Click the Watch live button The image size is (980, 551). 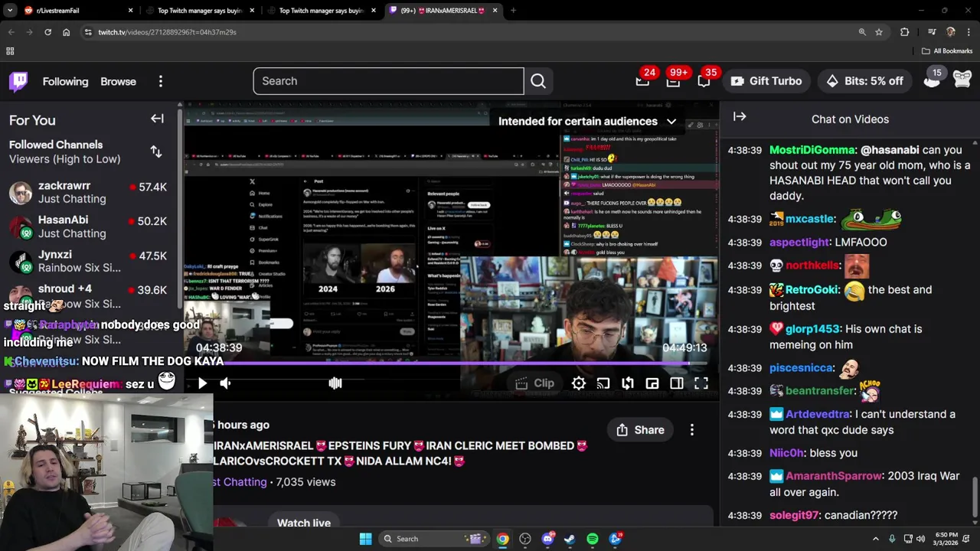tap(304, 523)
